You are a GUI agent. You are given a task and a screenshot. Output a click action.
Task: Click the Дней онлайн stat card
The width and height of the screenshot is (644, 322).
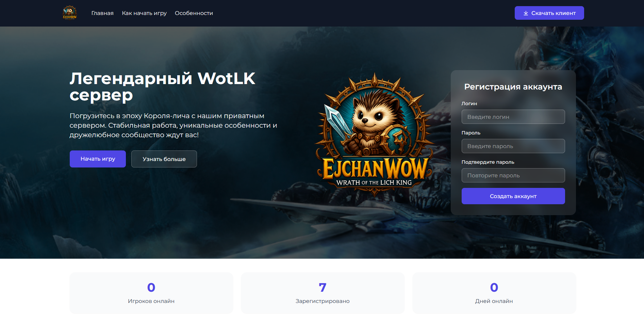point(494,293)
